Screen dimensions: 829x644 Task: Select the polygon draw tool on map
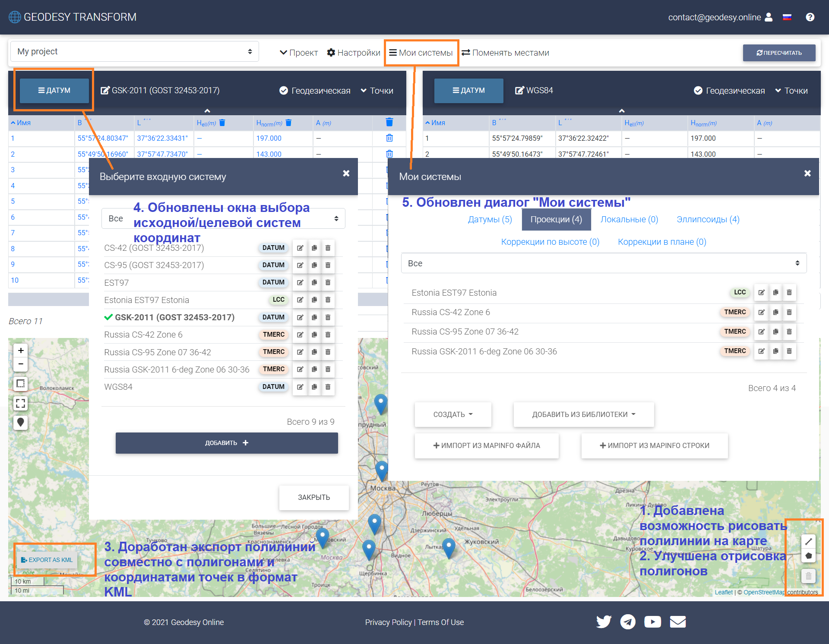pos(808,556)
